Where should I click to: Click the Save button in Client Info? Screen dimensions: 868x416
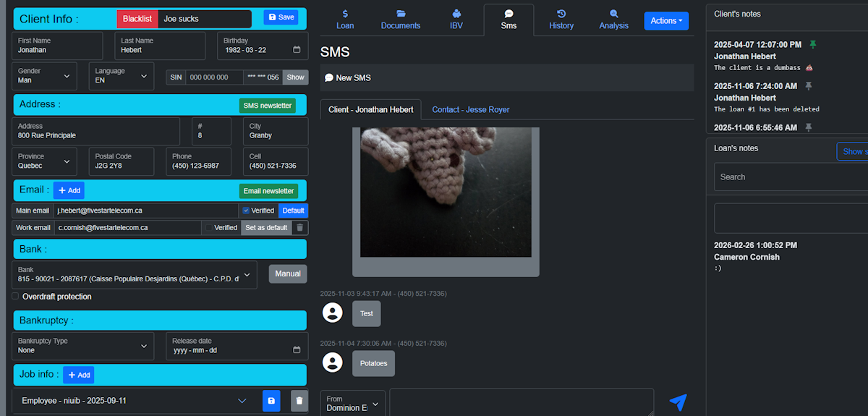(281, 17)
